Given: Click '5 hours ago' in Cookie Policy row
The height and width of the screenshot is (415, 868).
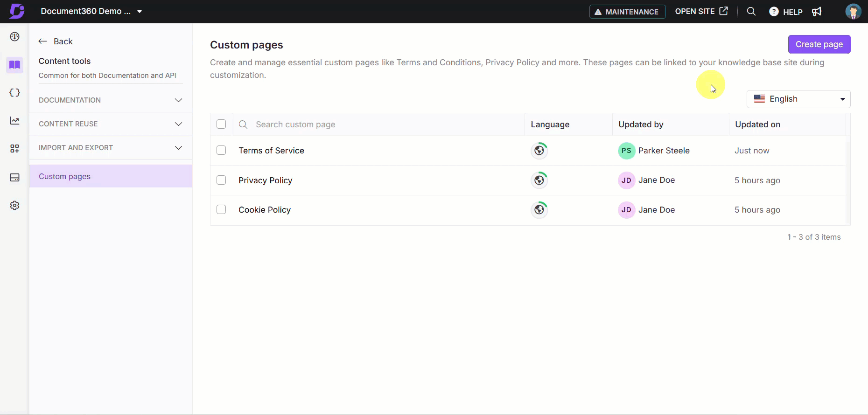Looking at the screenshot, I should (757, 210).
